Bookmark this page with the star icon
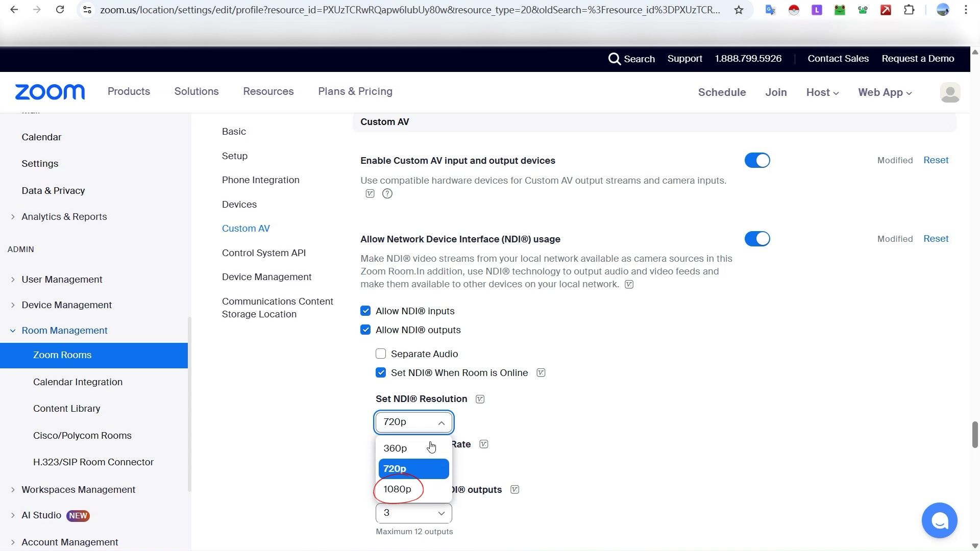Image resolution: width=980 pixels, height=551 pixels. pyautogui.click(x=739, y=10)
